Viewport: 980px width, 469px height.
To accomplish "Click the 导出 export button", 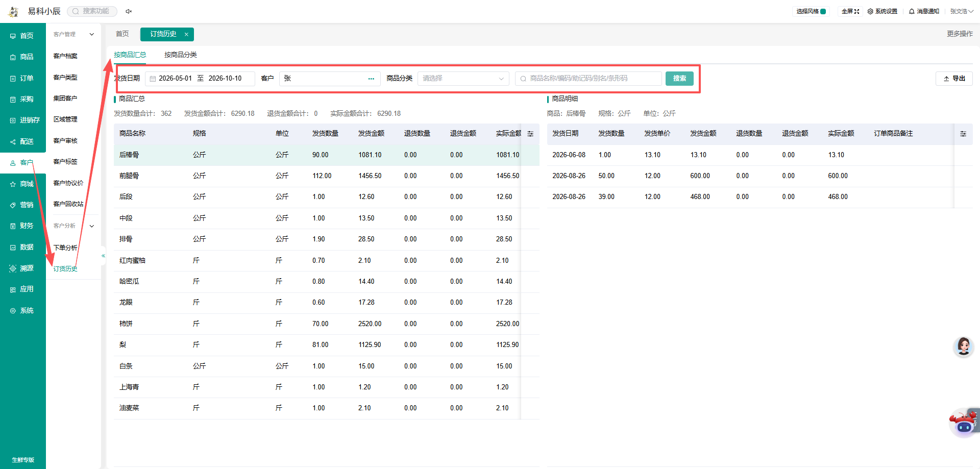I will [x=954, y=79].
